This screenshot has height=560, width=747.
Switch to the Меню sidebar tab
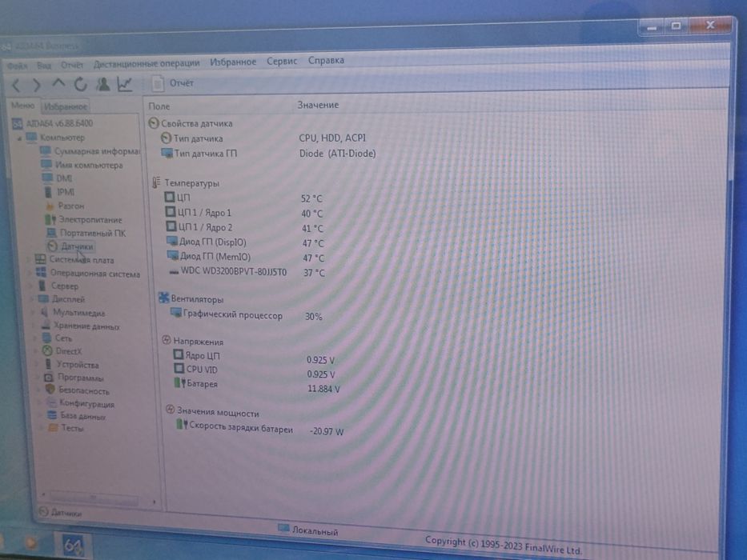point(22,106)
